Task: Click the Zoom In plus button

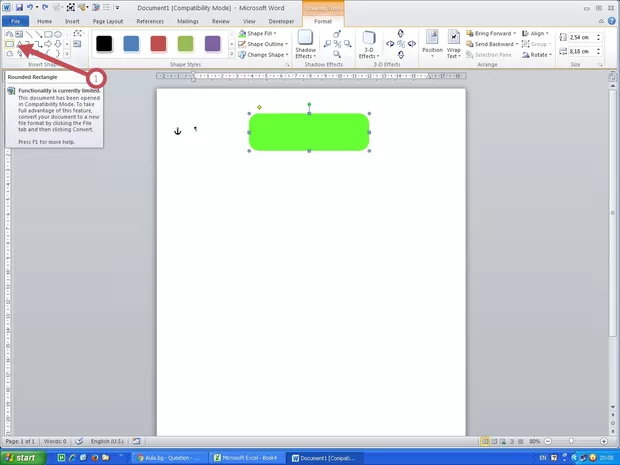Action: click(604, 441)
